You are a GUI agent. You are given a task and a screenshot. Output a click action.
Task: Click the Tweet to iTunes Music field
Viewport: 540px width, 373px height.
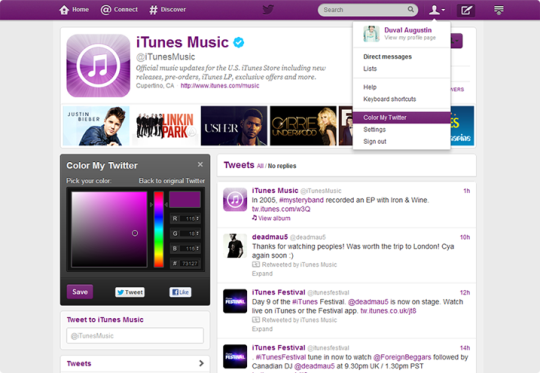coord(135,335)
